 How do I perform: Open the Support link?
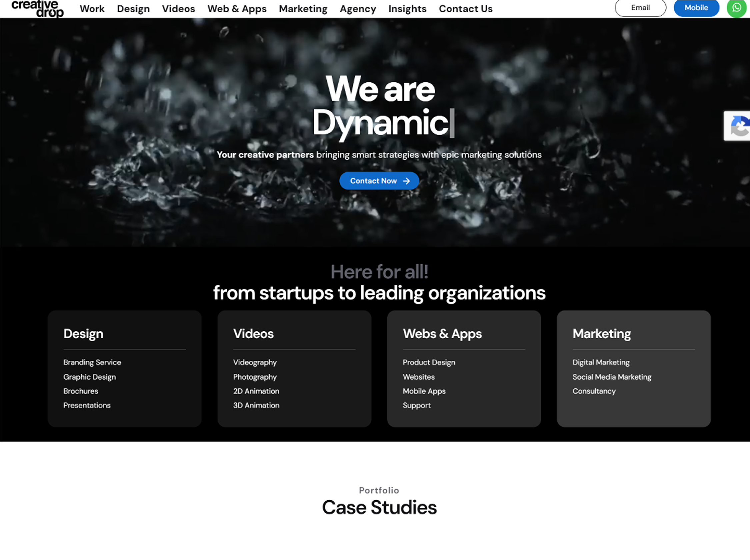(x=417, y=405)
